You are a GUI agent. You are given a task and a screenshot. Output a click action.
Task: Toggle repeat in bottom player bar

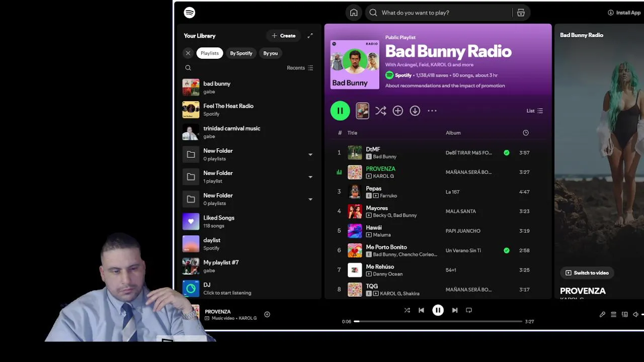pos(469,310)
